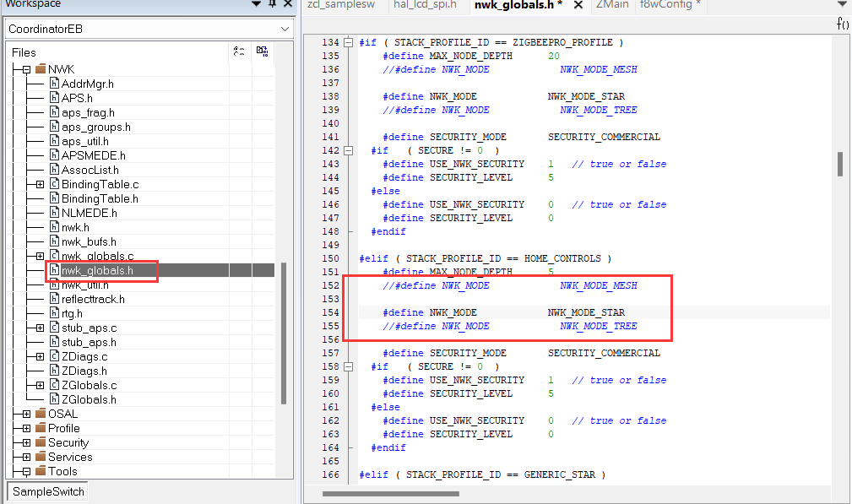This screenshot has width=852, height=504.
Task: Click the editor horizontal scrollbar thumb
Action: coord(391,494)
